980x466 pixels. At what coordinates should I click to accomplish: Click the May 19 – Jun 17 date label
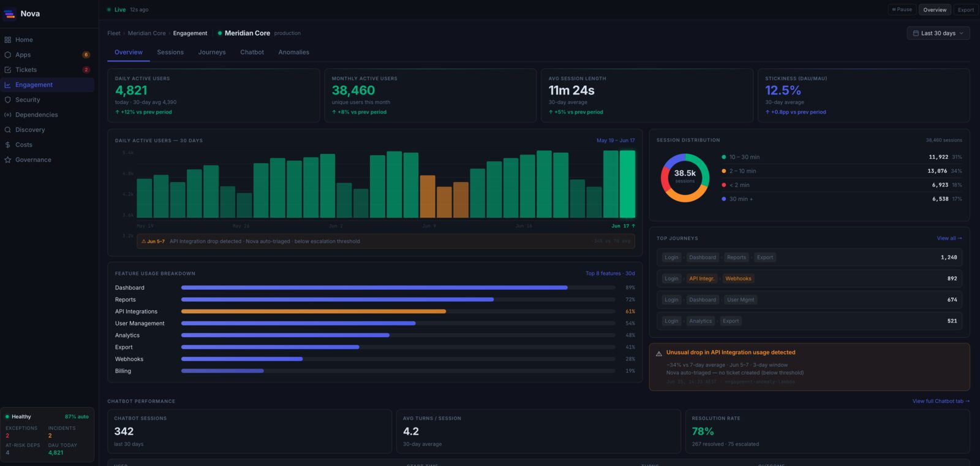(x=616, y=140)
